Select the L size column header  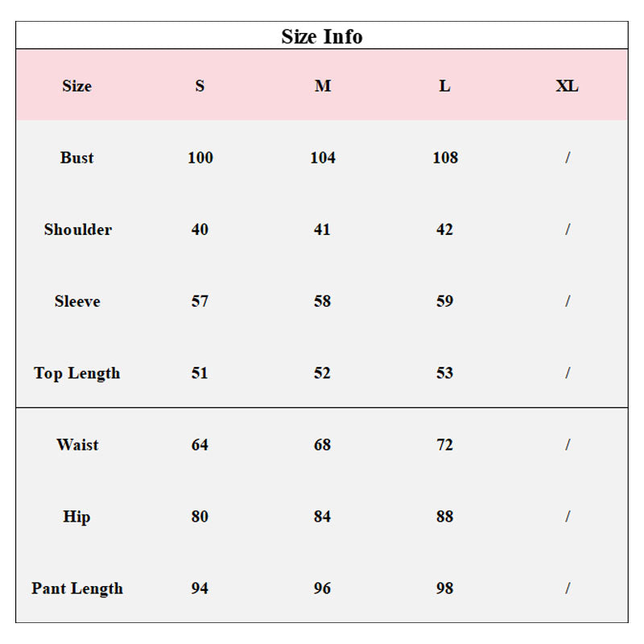pos(444,86)
